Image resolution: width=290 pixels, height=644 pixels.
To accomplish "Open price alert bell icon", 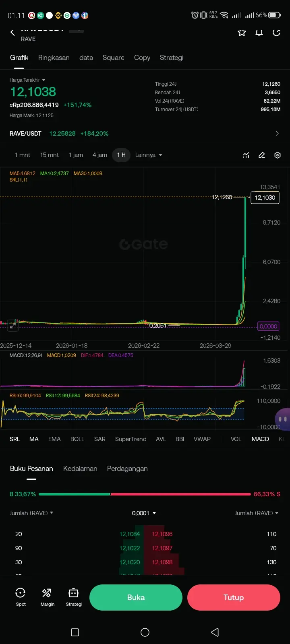I will point(259,33).
